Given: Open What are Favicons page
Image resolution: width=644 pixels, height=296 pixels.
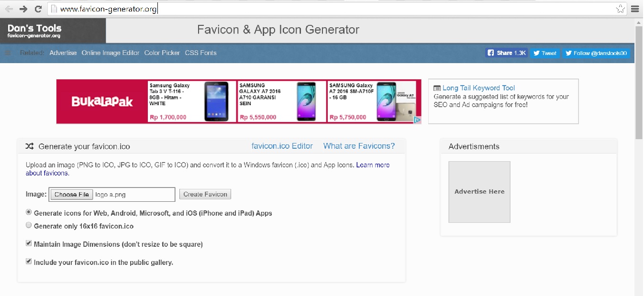Looking at the screenshot, I should (x=359, y=146).
